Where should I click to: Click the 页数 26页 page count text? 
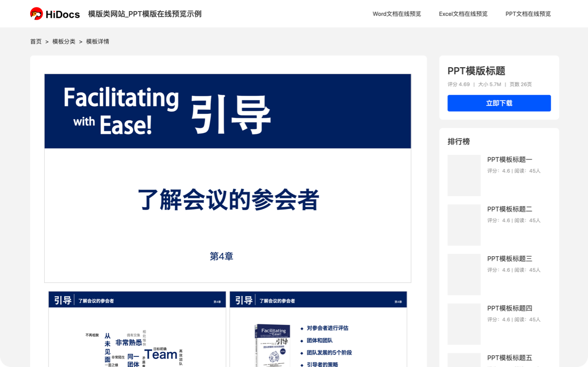520,84
